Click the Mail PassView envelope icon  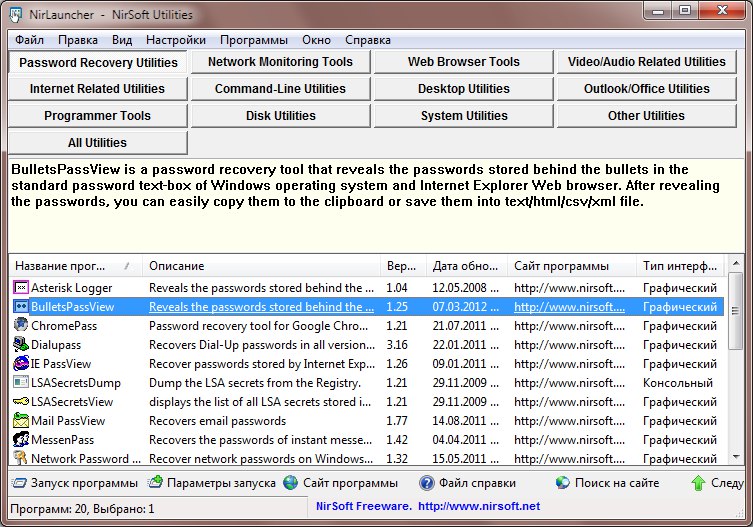21,420
